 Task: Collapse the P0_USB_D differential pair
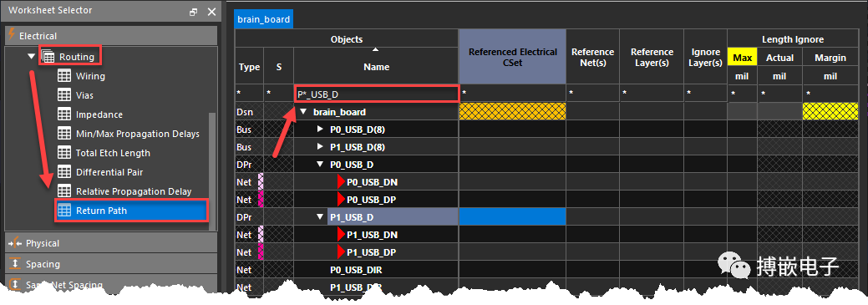coord(320,165)
